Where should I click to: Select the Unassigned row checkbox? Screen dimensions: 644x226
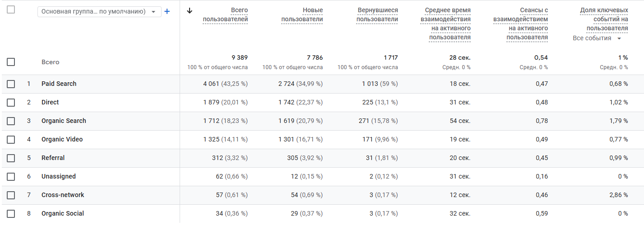[11, 177]
